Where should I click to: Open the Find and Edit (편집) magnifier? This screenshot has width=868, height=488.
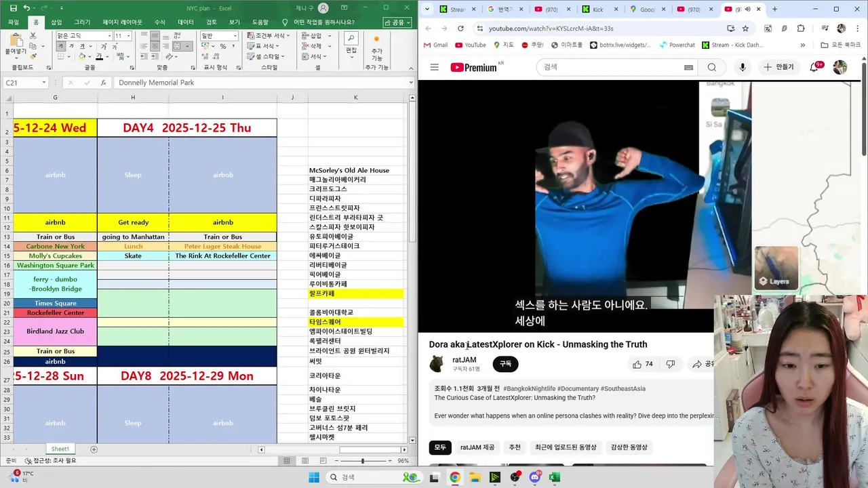pos(351,43)
